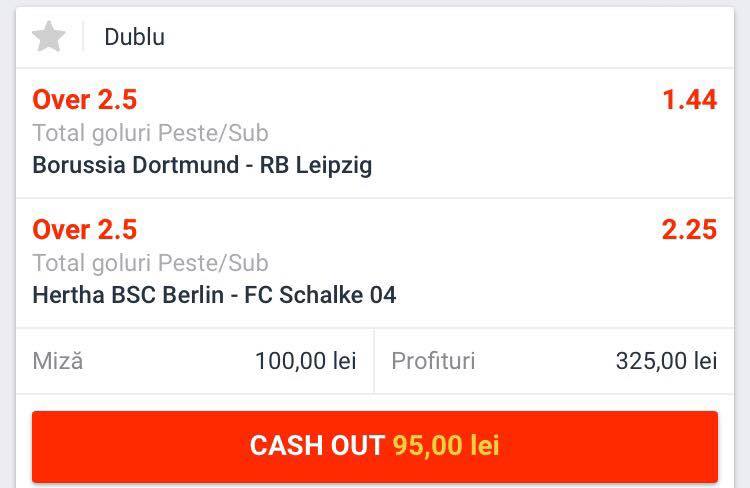Click the stake and profit summary row

[375, 361]
